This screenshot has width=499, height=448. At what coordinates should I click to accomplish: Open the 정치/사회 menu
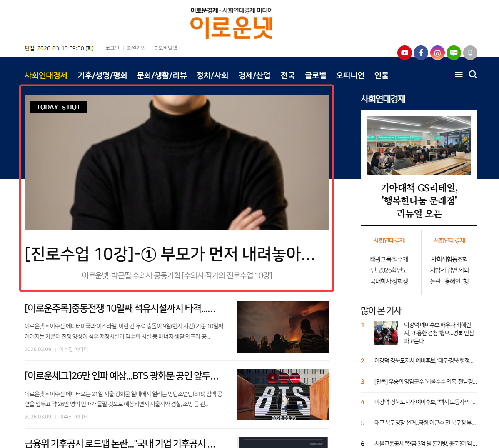(212, 75)
